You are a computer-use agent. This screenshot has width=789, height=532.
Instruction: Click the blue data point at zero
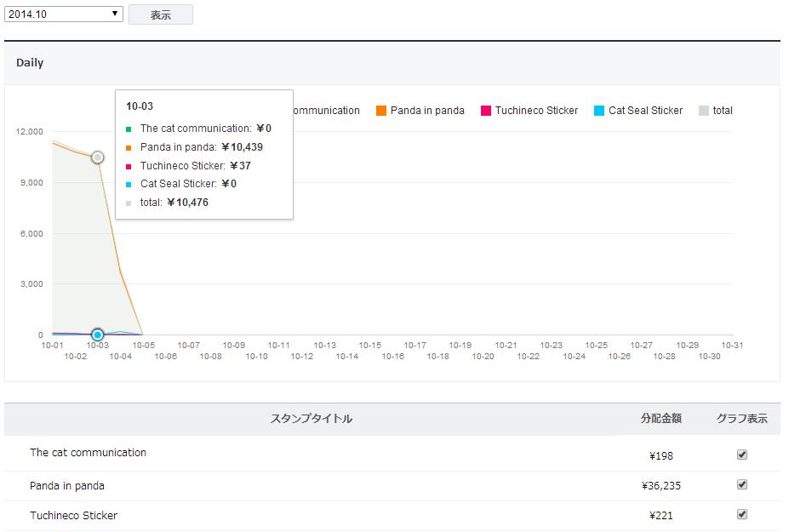pyautogui.click(x=98, y=335)
